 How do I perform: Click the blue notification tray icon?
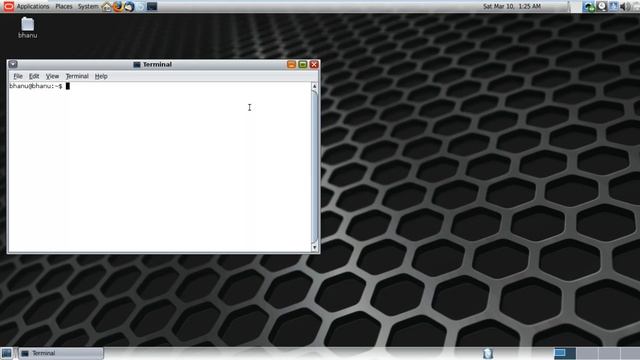pyautogui.click(x=613, y=7)
